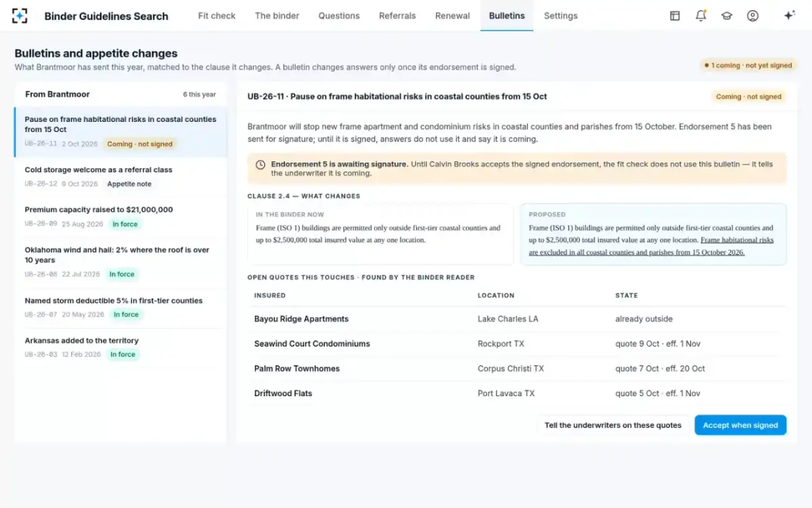
Task: Select the Referrals tab
Action: click(x=397, y=16)
